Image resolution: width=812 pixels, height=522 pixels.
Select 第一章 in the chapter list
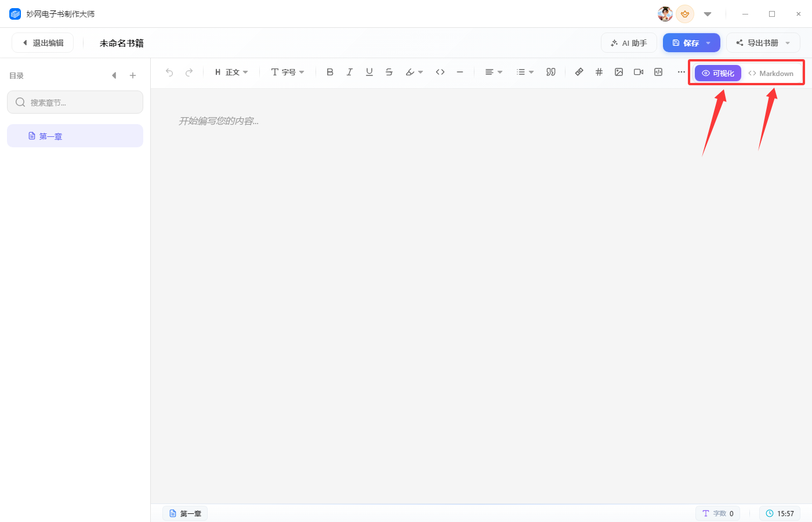tap(75, 136)
